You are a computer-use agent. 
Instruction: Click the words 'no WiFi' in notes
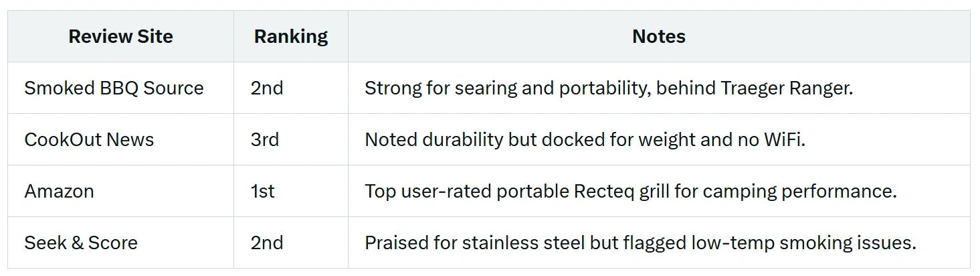pos(774,140)
